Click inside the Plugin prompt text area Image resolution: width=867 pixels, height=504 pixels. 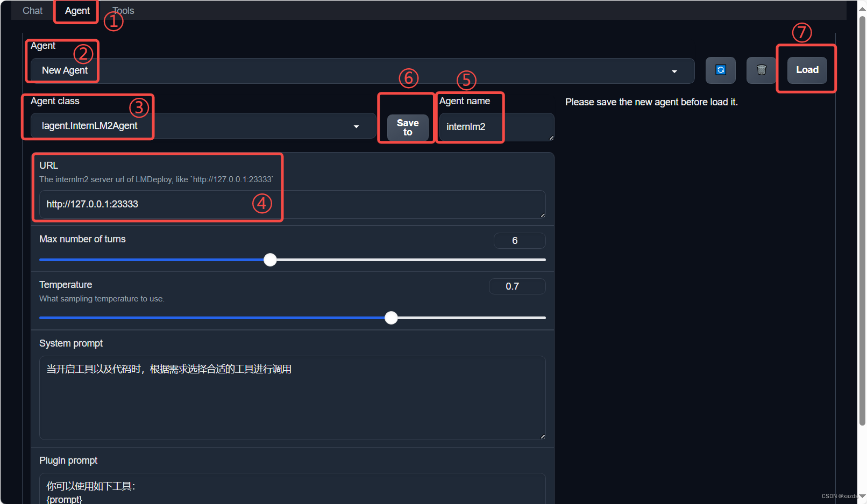click(x=292, y=488)
